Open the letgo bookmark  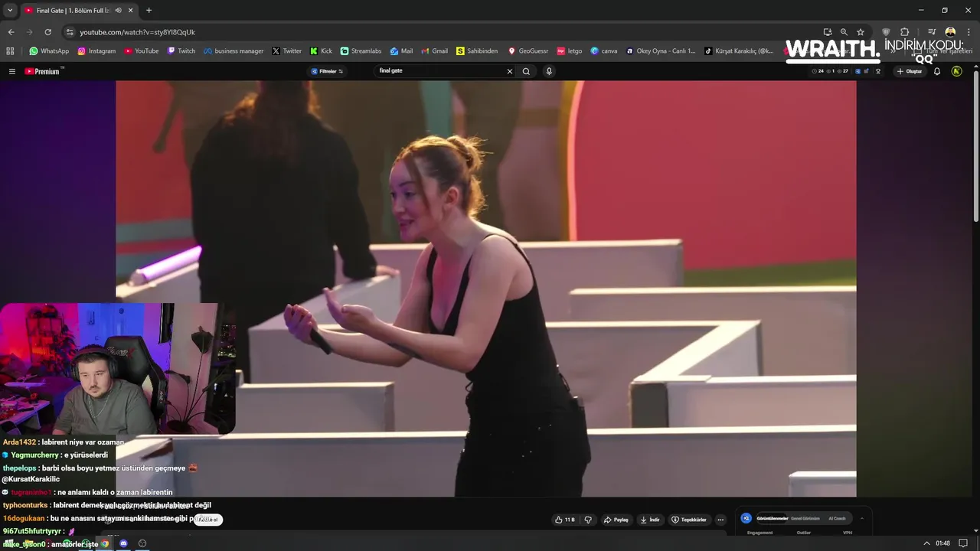(x=570, y=51)
